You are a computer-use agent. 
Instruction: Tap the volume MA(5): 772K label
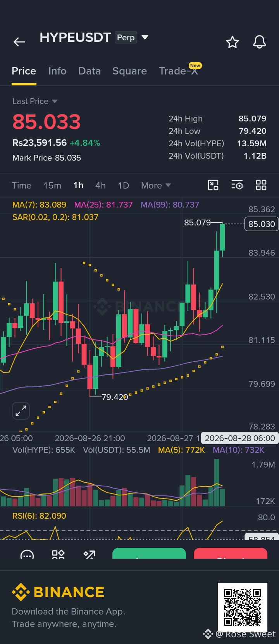(x=181, y=450)
